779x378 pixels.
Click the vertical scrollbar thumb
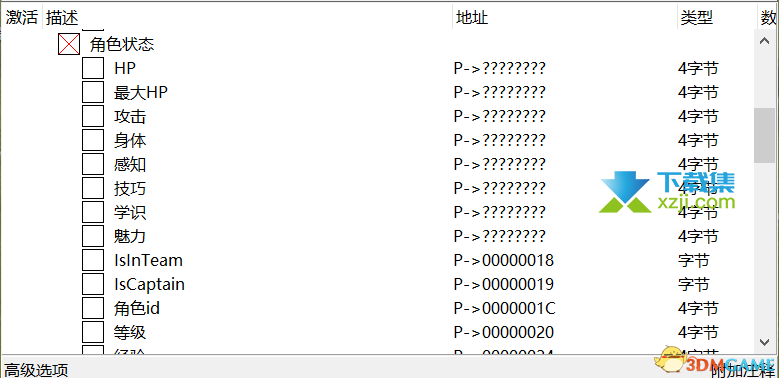click(x=765, y=135)
